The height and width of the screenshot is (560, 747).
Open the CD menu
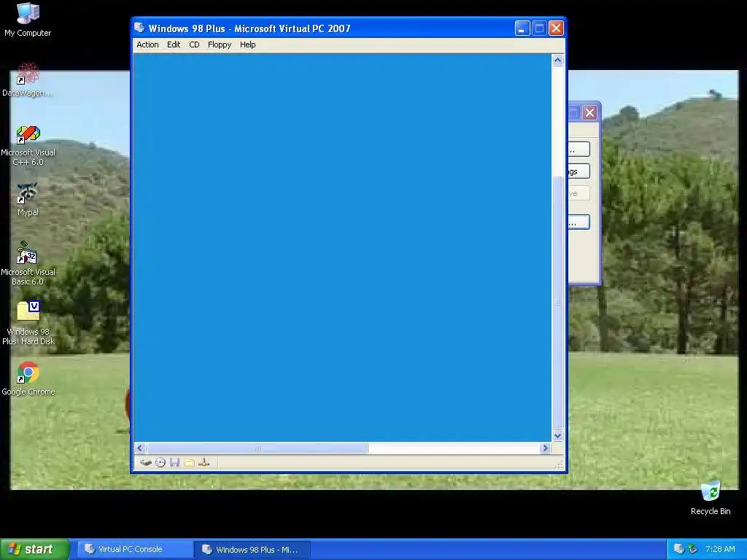click(x=194, y=44)
